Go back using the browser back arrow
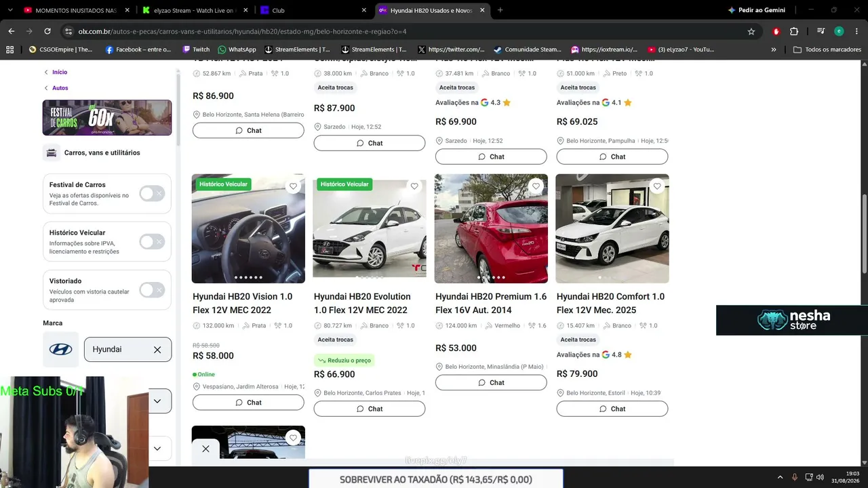 tap(12, 31)
